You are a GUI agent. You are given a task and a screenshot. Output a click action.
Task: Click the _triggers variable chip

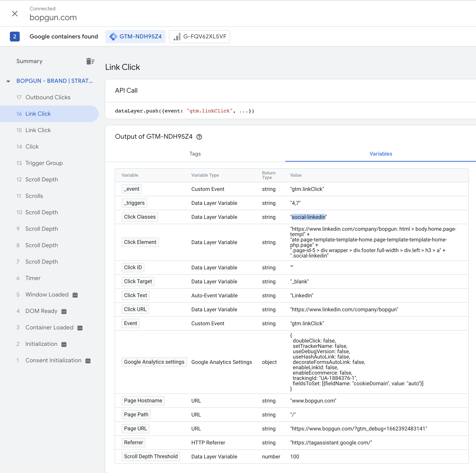[x=134, y=203]
